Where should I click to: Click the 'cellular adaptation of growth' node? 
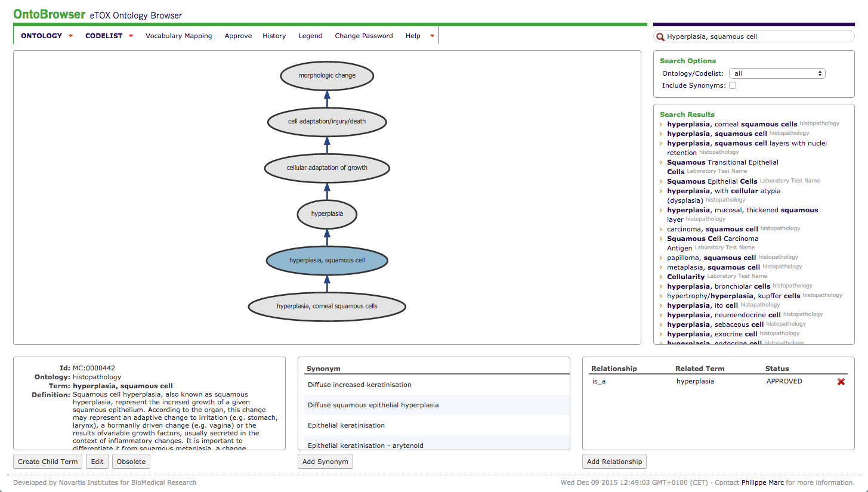(327, 168)
